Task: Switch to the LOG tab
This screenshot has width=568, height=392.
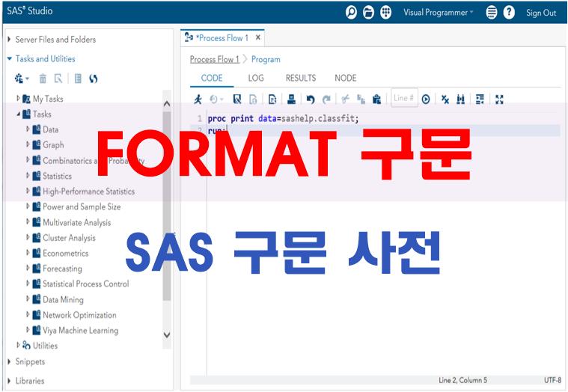Action: tap(256, 78)
